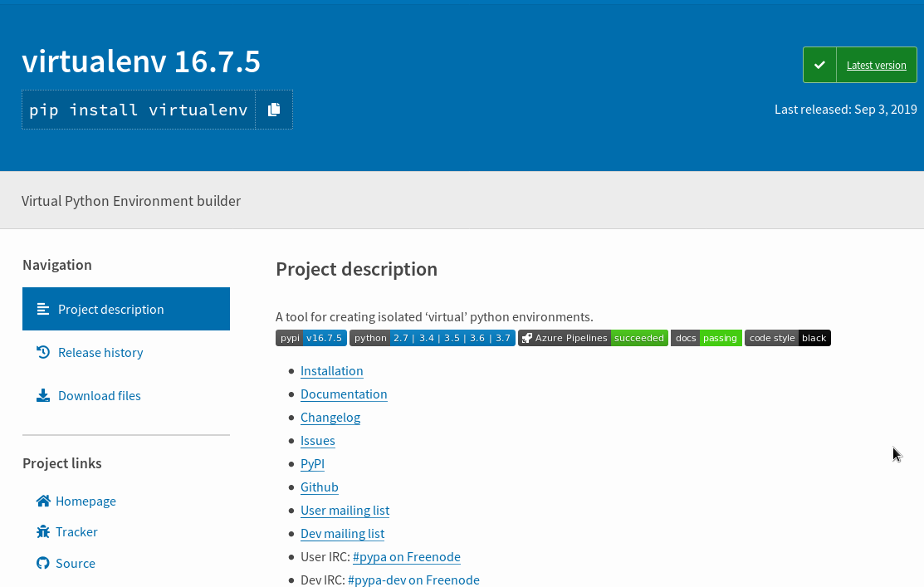Click the Homepage house icon
924x587 pixels.
[43, 501]
